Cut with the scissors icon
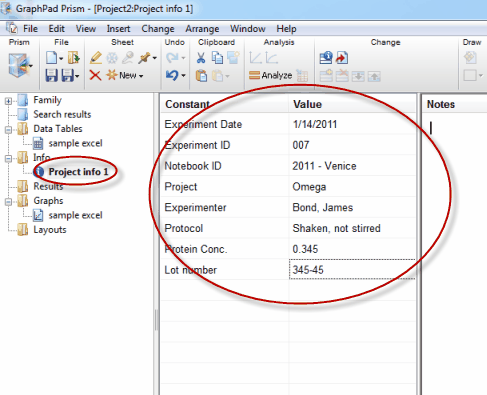This screenshot has width=487, height=395. point(201,58)
